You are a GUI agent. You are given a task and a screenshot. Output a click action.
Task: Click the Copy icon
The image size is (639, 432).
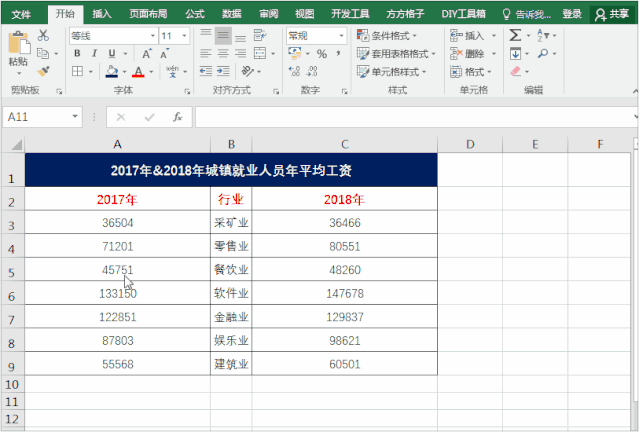42,53
